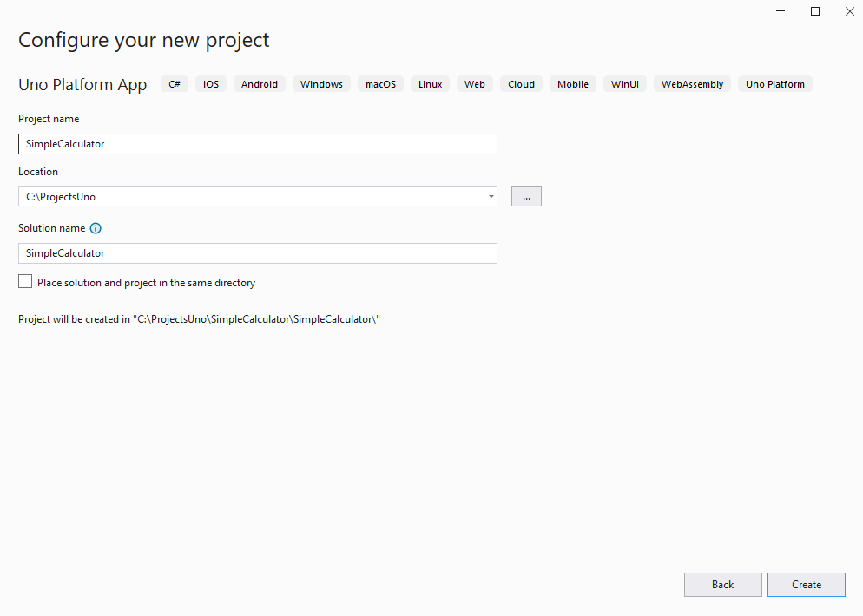Select the Linux platform tag
This screenshot has width=863, height=616.
(430, 84)
